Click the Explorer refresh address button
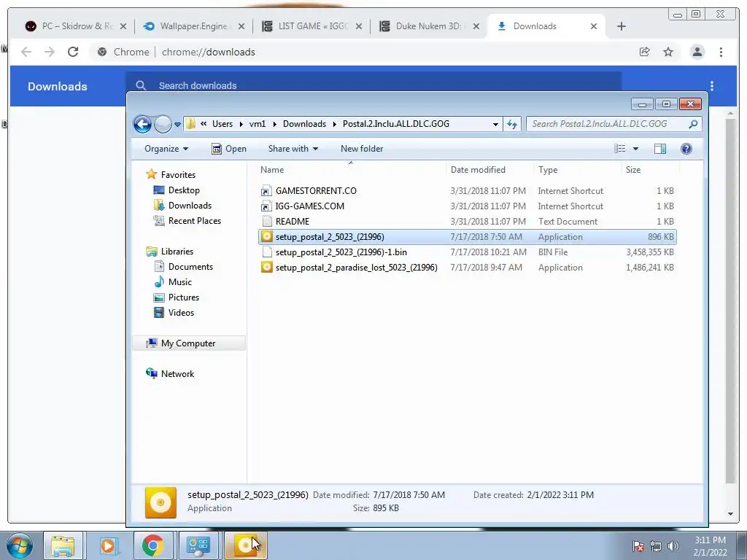This screenshot has height=560, width=747. [x=512, y=124]
